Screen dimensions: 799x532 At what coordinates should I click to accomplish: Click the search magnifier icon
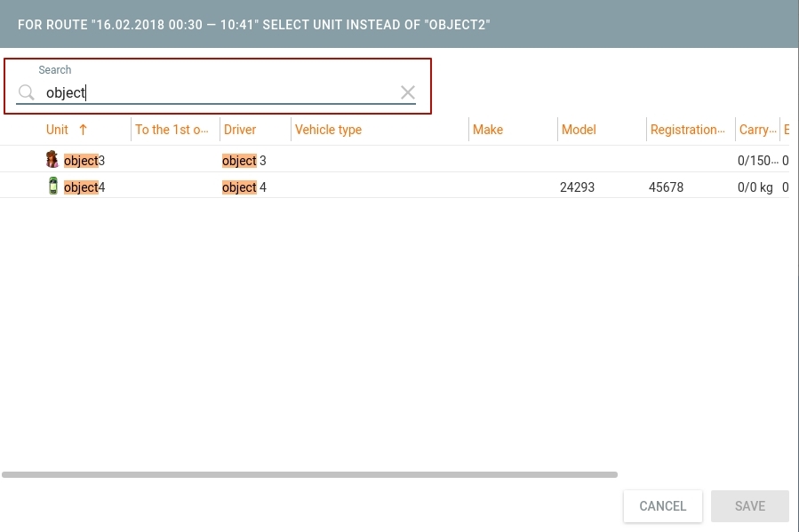point(26,92)
